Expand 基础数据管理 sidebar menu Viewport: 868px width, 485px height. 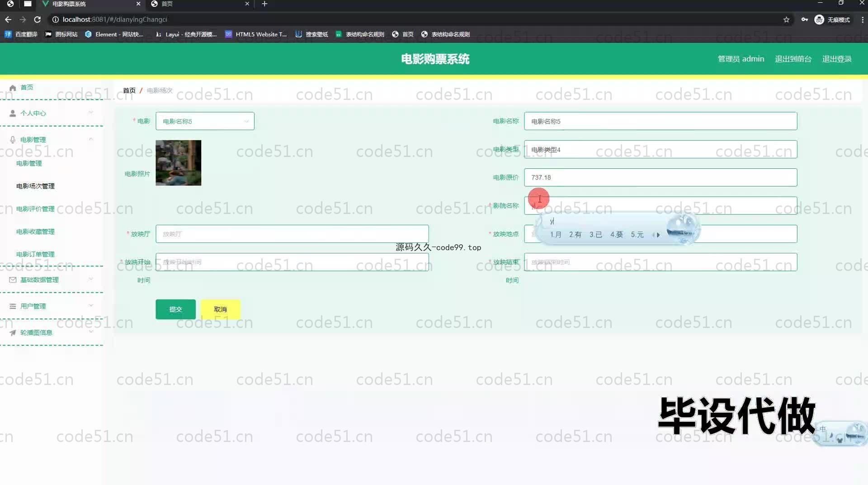point(52,280)
